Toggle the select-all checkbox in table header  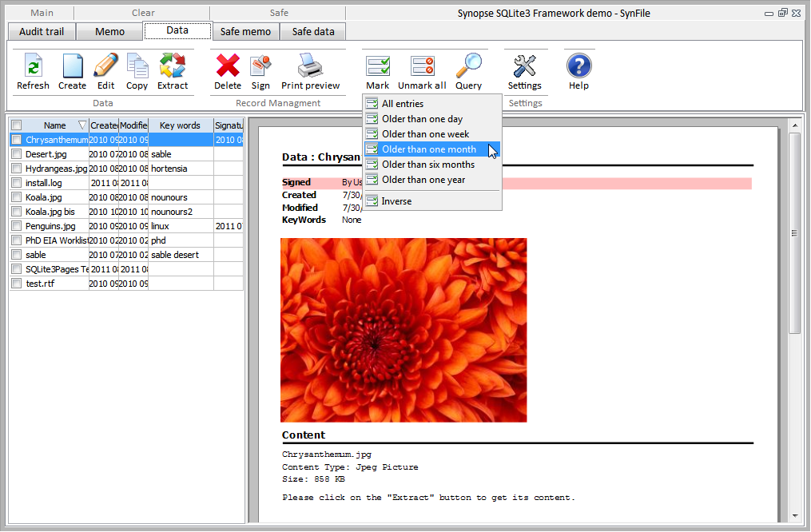click(x=17, y=125)
